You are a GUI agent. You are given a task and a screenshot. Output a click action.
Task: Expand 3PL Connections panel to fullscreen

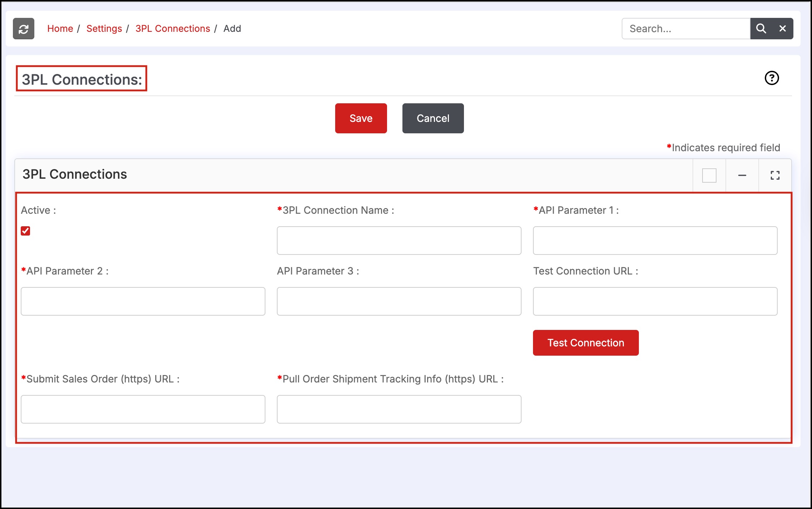tap(775, 175)
